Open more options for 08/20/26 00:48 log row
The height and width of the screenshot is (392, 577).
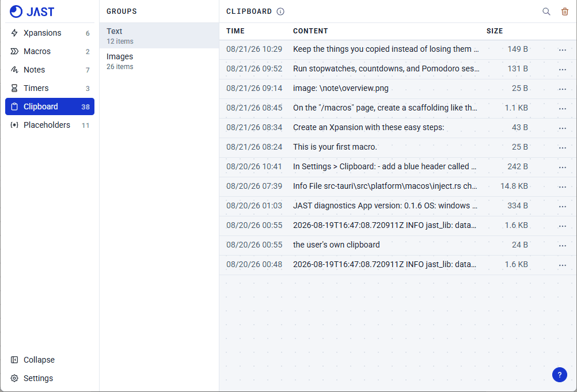562,265
